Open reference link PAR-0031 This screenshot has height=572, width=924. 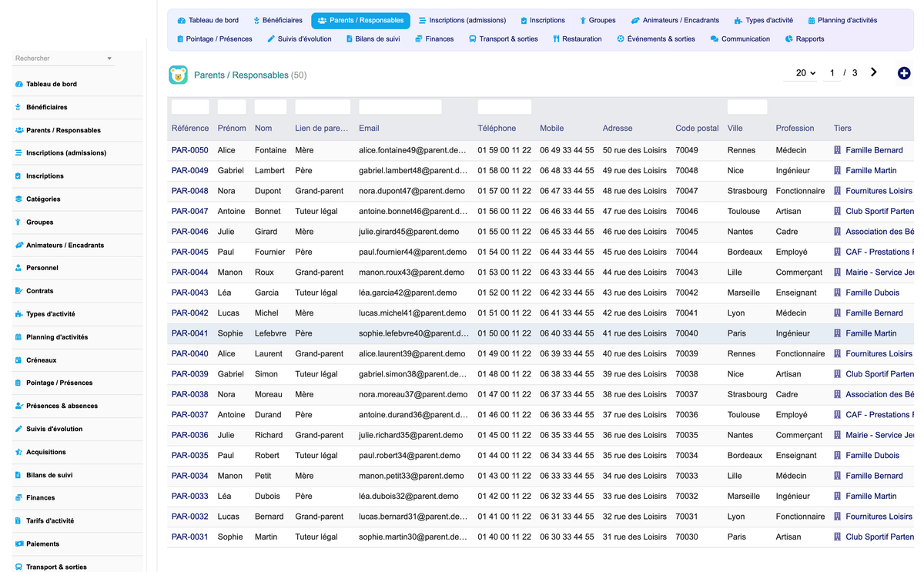189,537
